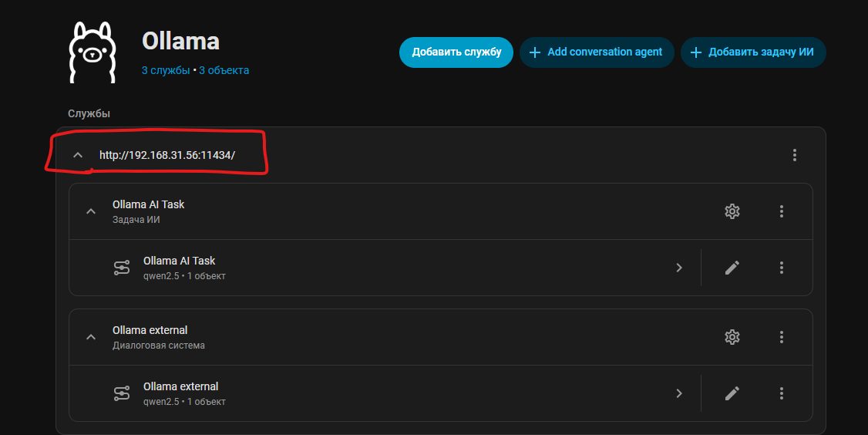Open three-dot menu for 192.168.31.56 server entry
Viewport: 868px width, 435px height.
[794, 155]
